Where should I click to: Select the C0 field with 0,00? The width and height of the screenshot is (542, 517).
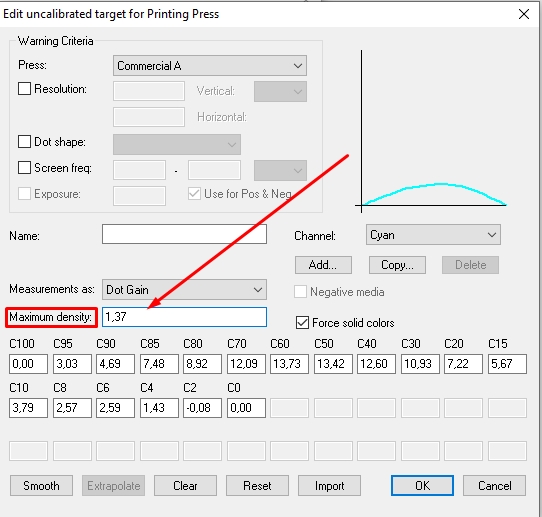[246, 408]
